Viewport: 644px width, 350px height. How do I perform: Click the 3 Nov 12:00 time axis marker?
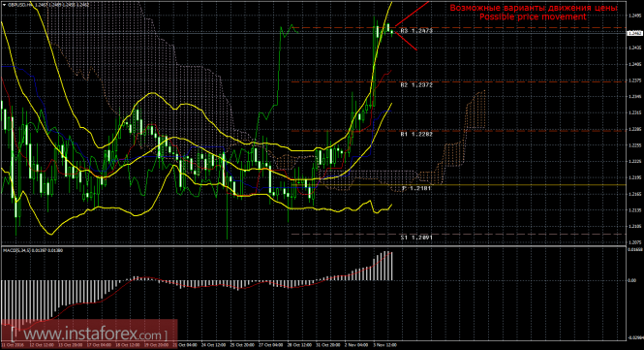click(384, 345)
